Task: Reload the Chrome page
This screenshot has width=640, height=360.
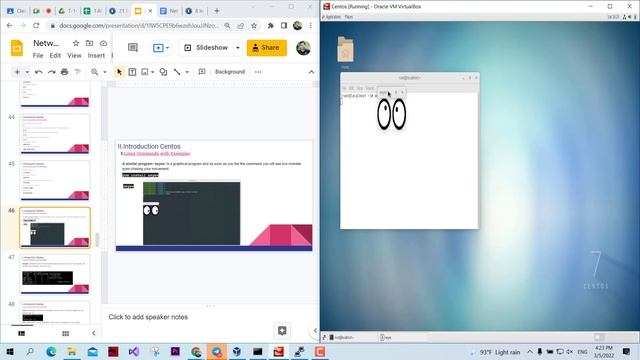Action: (36, 25)
